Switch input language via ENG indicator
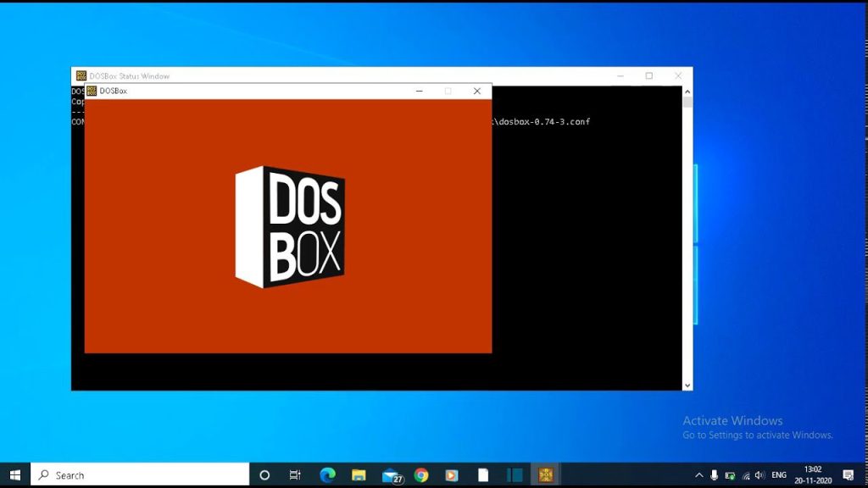Viewport: 868px width, 488px height. tap(779, 475)
